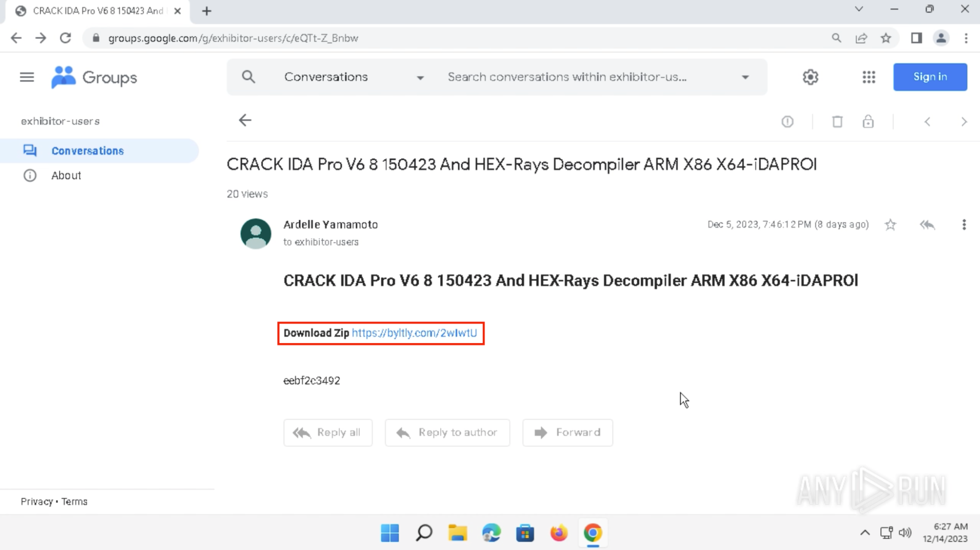
Task: Launch Firefox from the taskbar
Action: coord(559,533)
